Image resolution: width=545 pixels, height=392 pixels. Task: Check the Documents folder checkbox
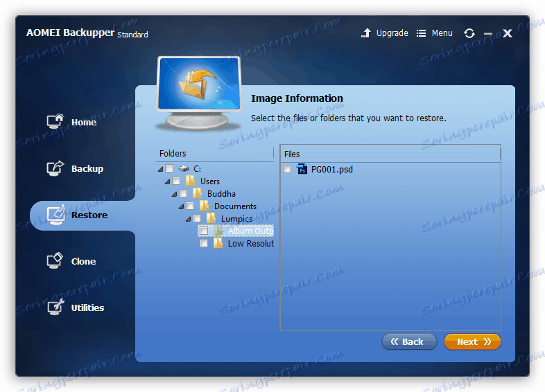click(x=190, y=206)
